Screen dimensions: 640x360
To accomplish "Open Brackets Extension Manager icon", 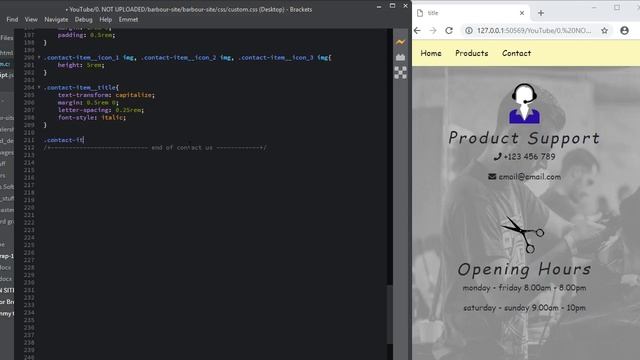I will (400, 58).
